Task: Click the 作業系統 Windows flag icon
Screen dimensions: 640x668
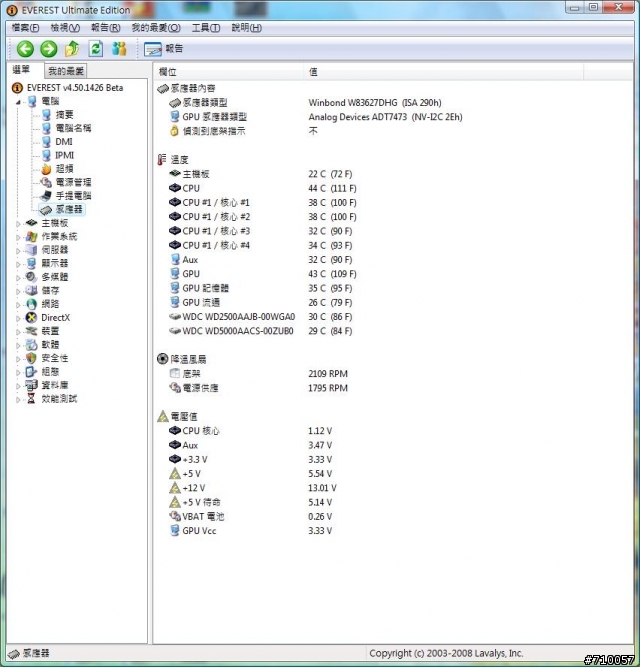Action: [x=32, y=236]
